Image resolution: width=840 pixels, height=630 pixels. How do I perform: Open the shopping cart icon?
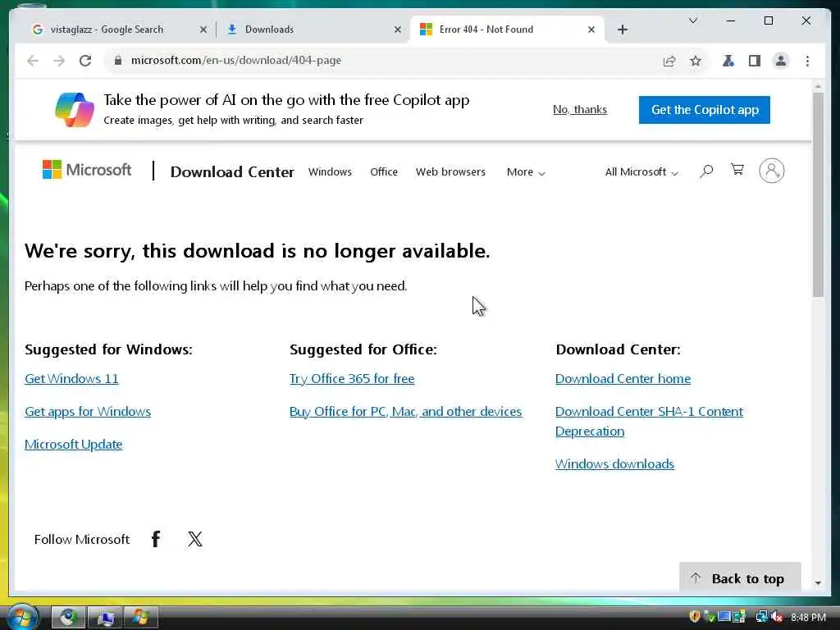point(737,170)
